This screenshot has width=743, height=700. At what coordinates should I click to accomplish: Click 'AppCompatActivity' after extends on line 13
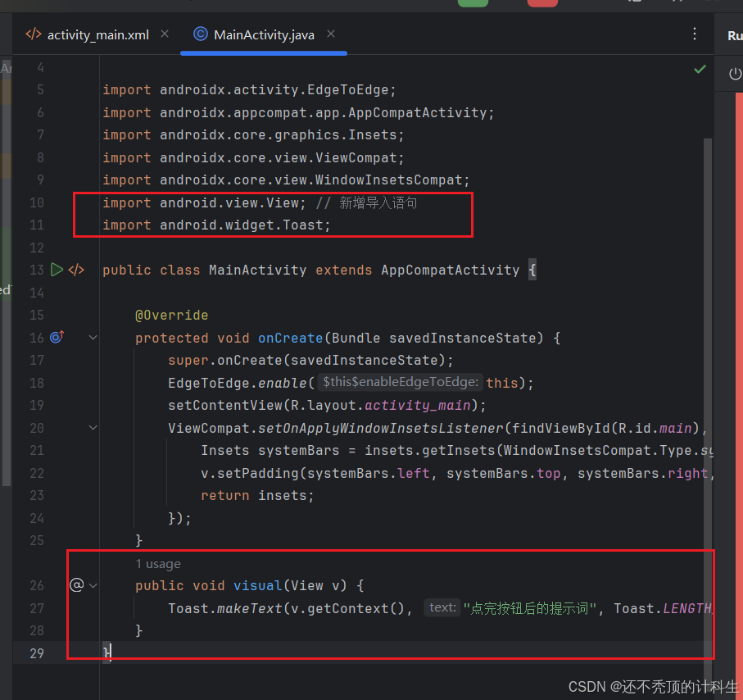tap(451, 270)
